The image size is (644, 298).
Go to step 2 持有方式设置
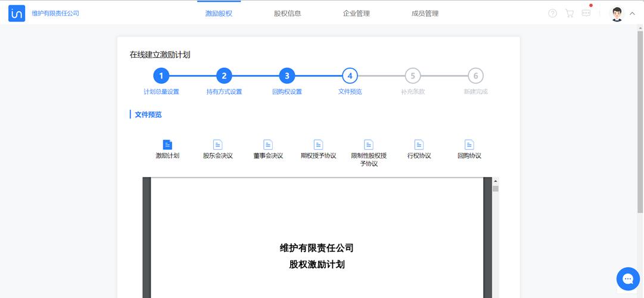[x=224, y=76]
